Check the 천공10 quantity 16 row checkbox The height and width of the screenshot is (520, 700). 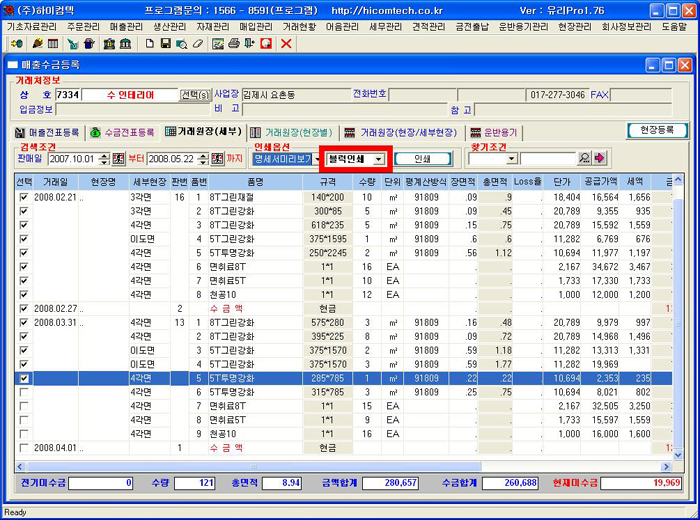pos(24,434)
